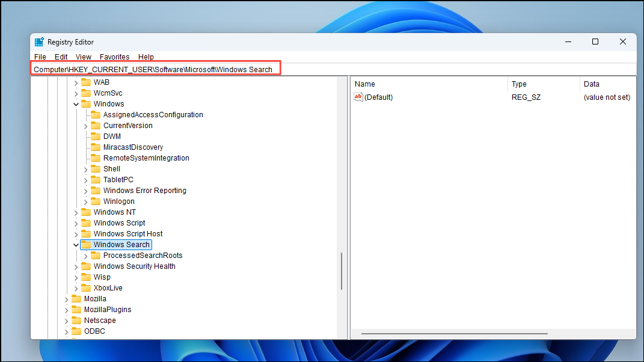This screenshot has width=644, height=362.
Task: Click the Mozilla folder icon
Action: pos(76,299)
